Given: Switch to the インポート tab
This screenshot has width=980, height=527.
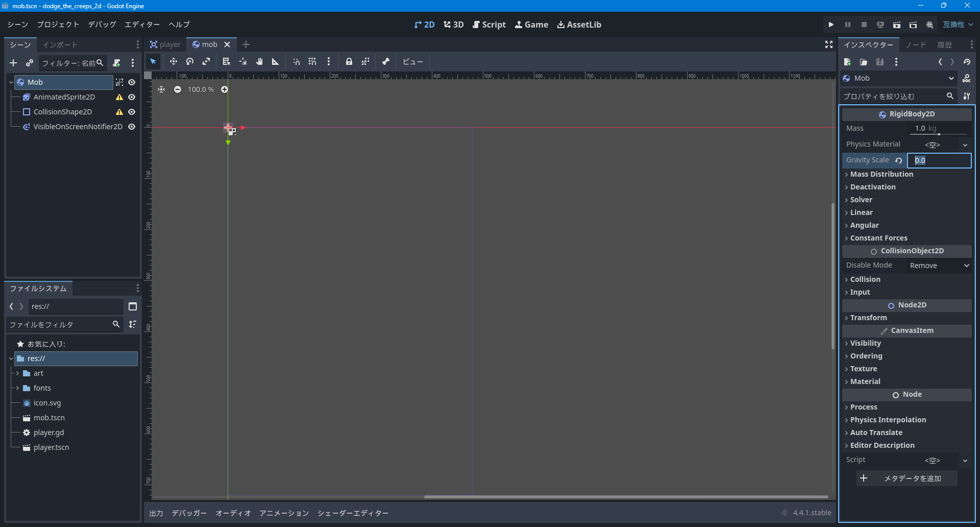Looking at the screenshot, I should [60, 45].
